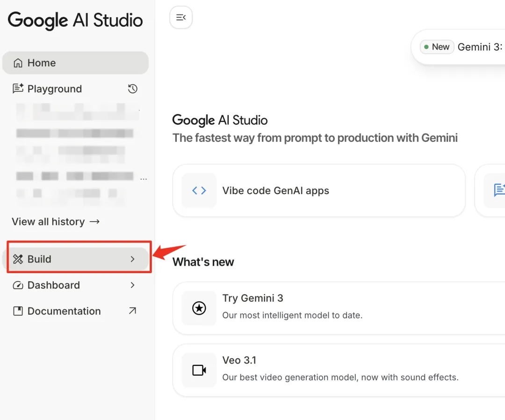Expand the Build section chevron
This screenshot has height=420, width=505.
[133, 259]
